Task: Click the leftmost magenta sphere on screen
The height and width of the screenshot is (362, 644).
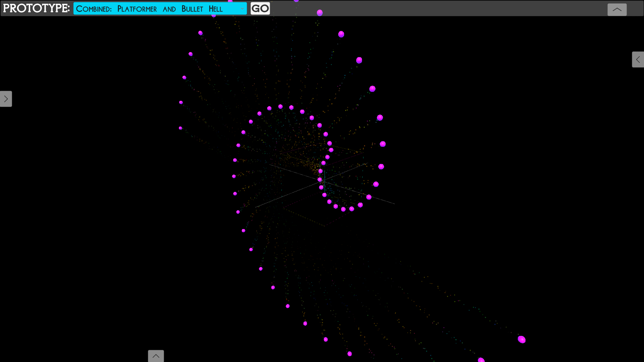Action: pos(180,128)
